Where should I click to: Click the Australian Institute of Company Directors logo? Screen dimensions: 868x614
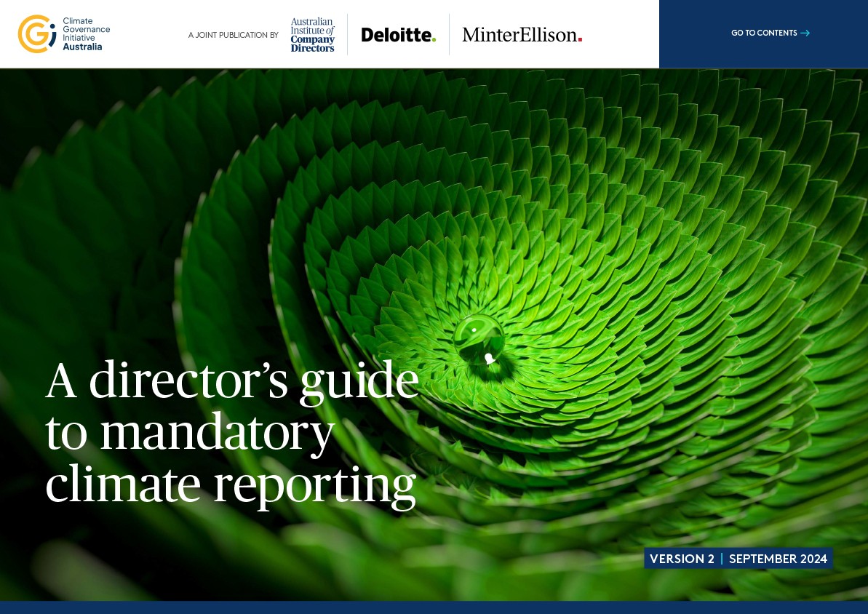[313, 35]
